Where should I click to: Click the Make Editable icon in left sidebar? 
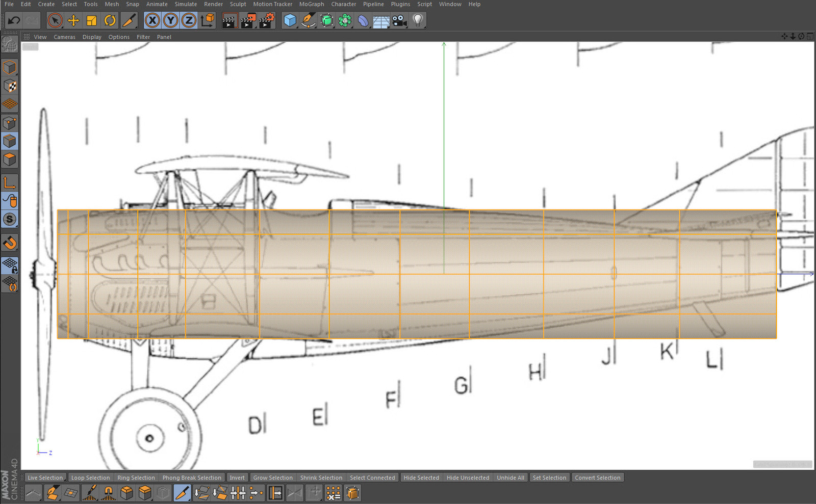point(9,45)
